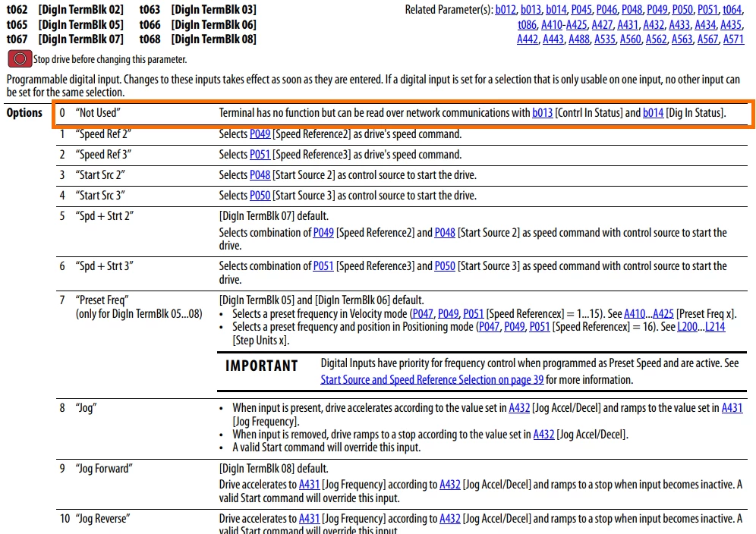756x534 pixels.
Task: Click A431 link in the Jog row
Action: point(732,408)
